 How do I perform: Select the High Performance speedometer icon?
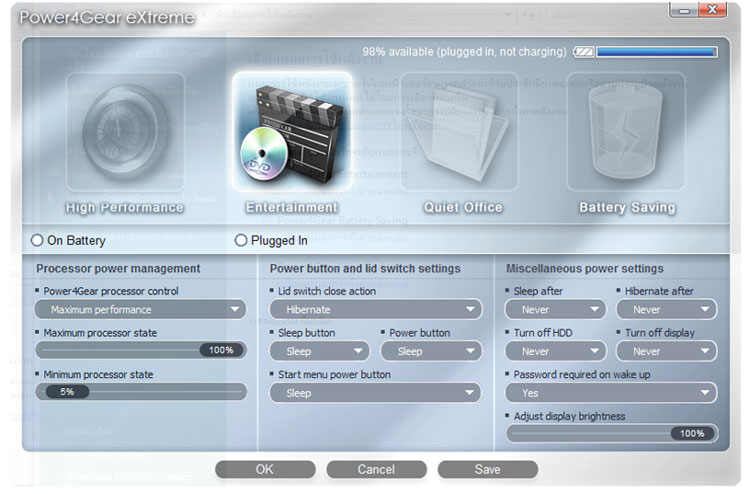[125, 132]
